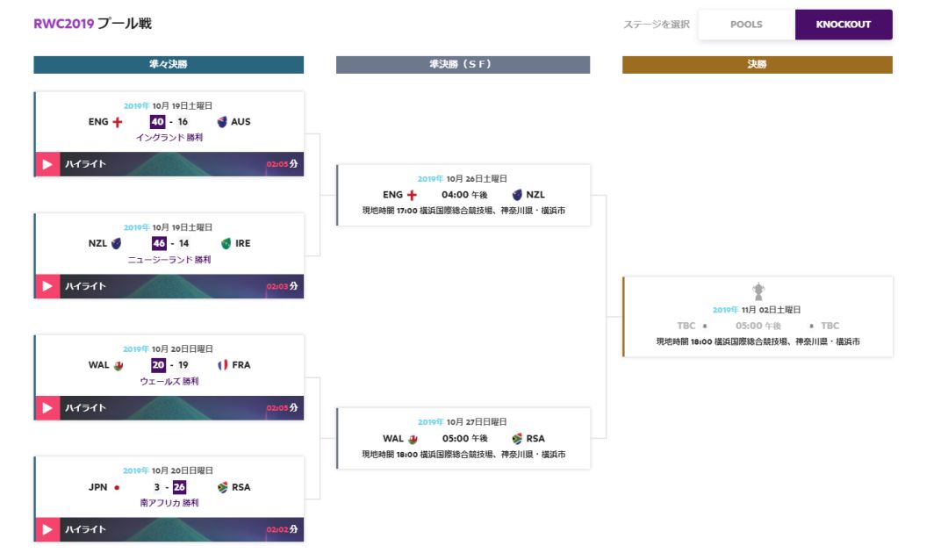Open the ENG vs NZL semi-final match

click(463, 195)
